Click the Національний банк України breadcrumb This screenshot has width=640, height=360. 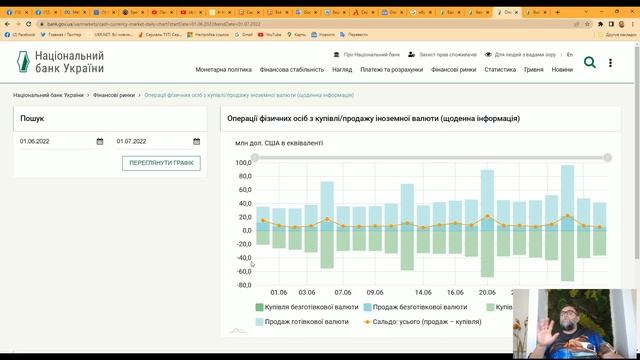tap(48, 95)
